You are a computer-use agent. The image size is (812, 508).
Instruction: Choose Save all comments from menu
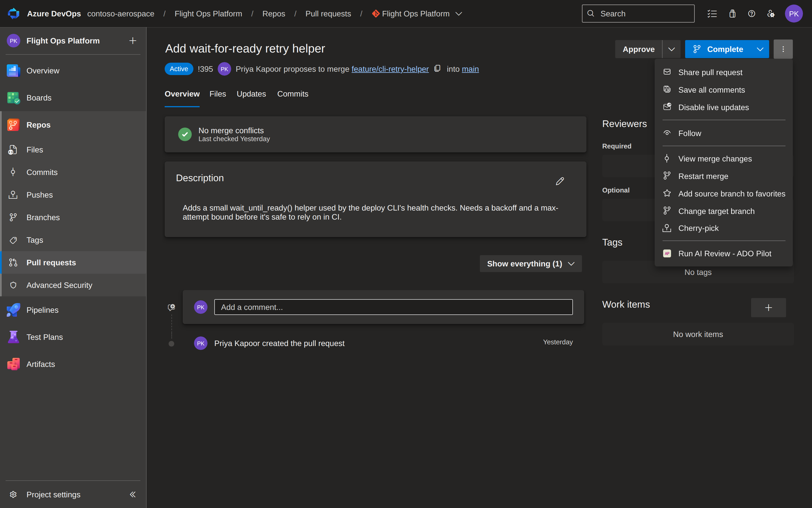(723, 90)
